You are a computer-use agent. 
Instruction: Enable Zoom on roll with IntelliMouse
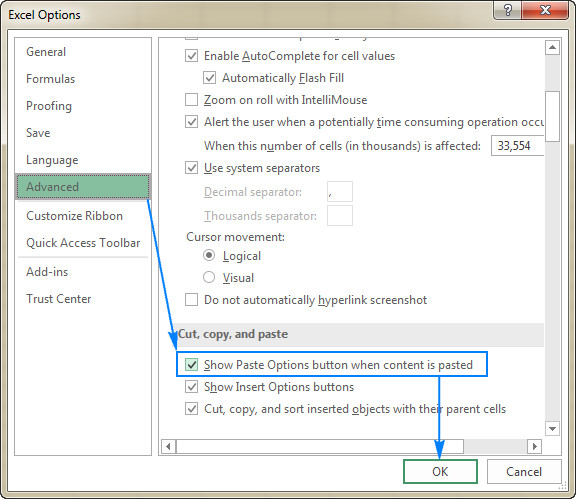click(x=191, y=100)
